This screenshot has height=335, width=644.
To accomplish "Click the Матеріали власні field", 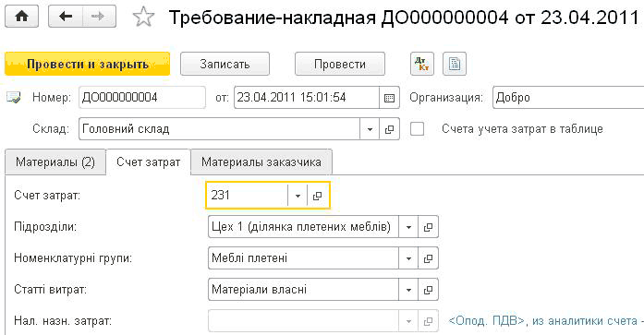I will pyautogui.click(x=303, y=290).
